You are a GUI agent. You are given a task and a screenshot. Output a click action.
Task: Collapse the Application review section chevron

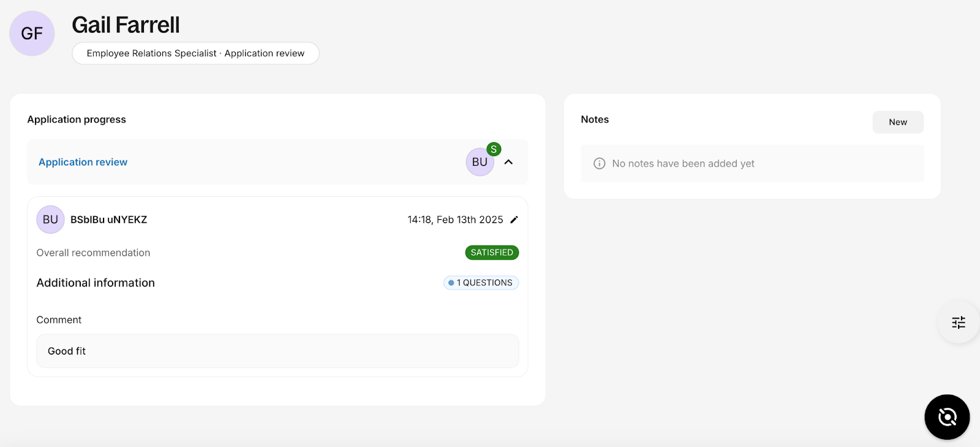(508, 162)
